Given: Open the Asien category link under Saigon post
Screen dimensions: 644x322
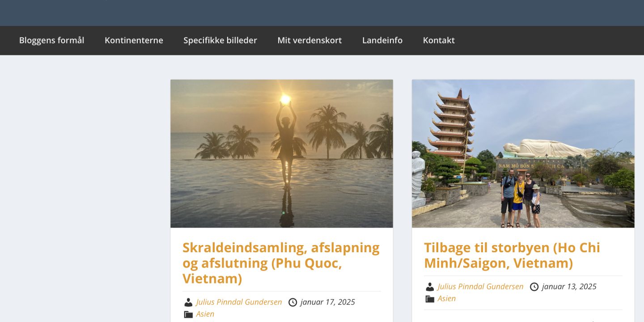Looking at the screenshot, I should [x=447, y=298].
